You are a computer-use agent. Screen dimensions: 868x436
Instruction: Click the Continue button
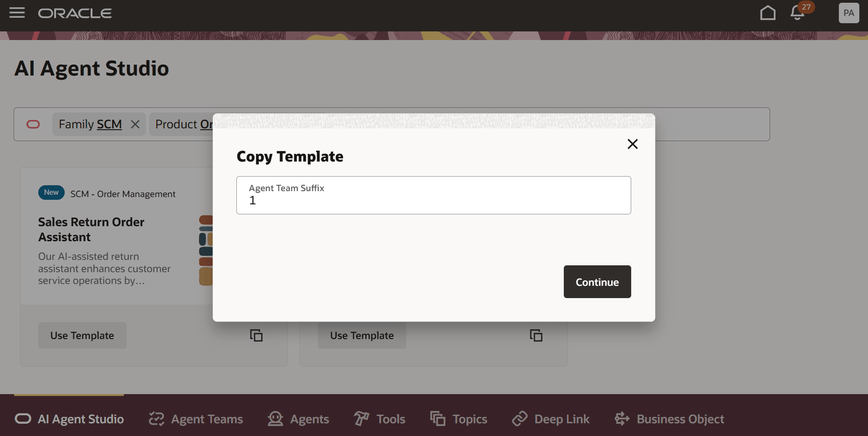[597, 282]
